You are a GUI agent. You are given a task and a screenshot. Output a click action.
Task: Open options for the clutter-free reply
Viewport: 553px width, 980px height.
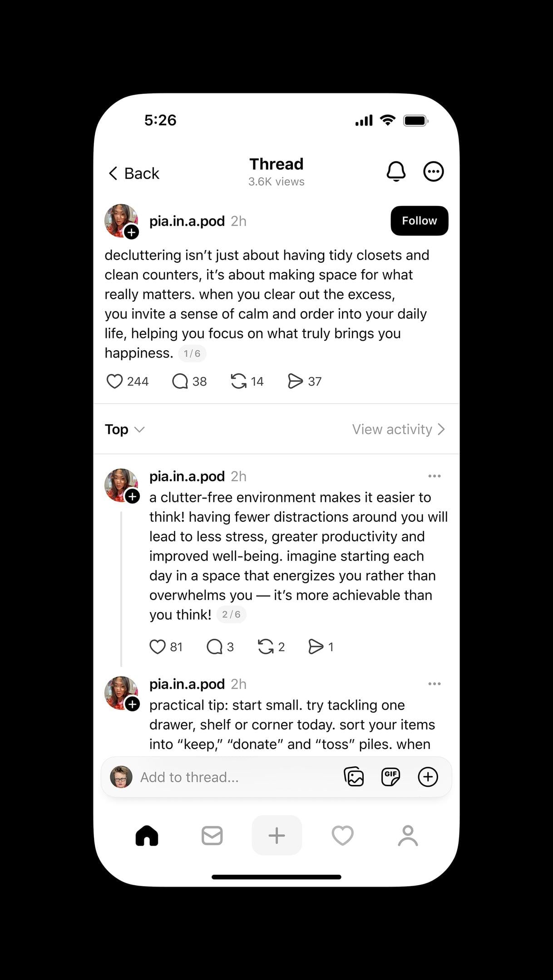pyautogui.click(x=434, y=476)
